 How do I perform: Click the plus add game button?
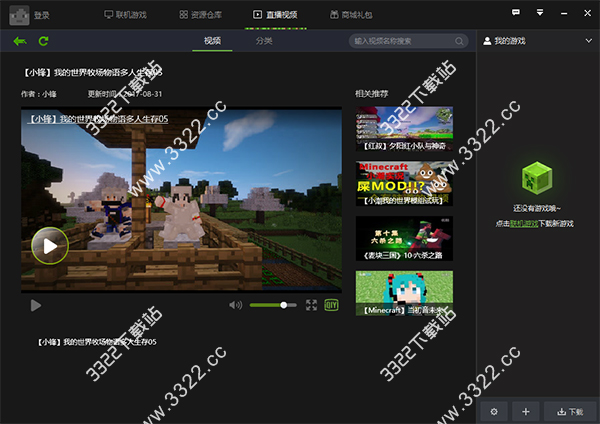(526, 412)
